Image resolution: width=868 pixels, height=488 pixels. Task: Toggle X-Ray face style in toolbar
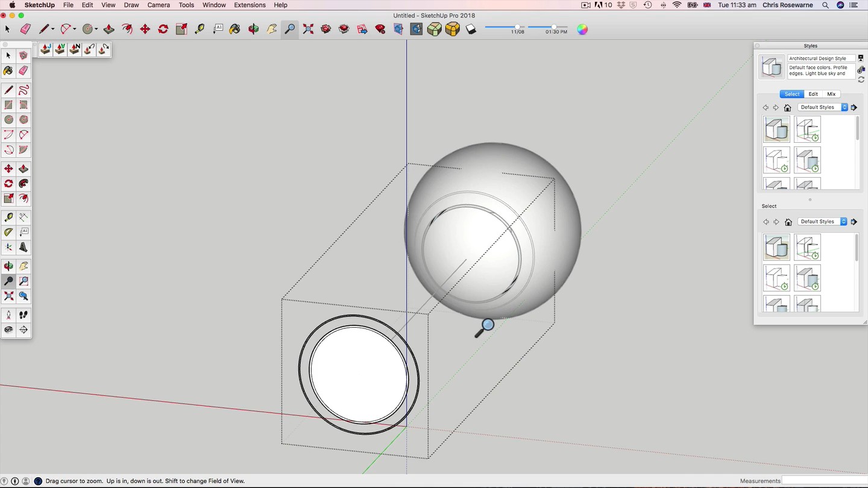coord(417,29)
